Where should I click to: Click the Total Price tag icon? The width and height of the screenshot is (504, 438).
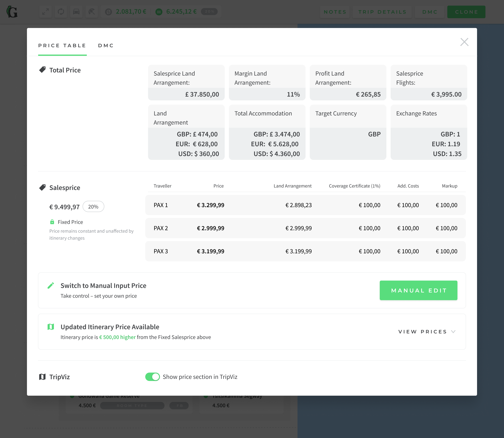42,70
